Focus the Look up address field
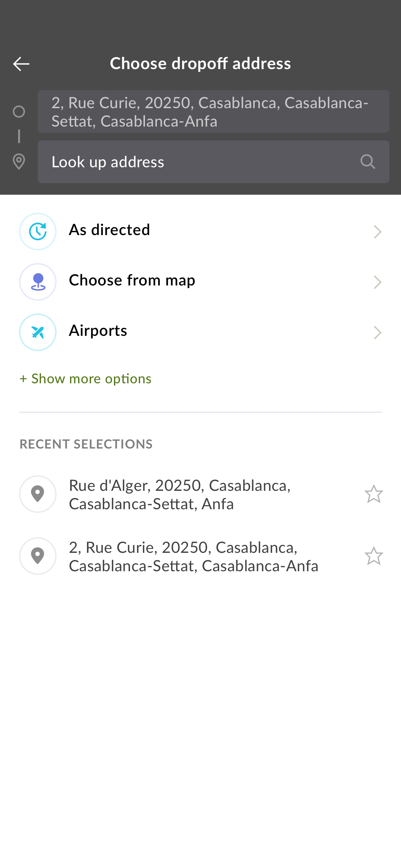The image size is (401, 868). tap(213, 162)
